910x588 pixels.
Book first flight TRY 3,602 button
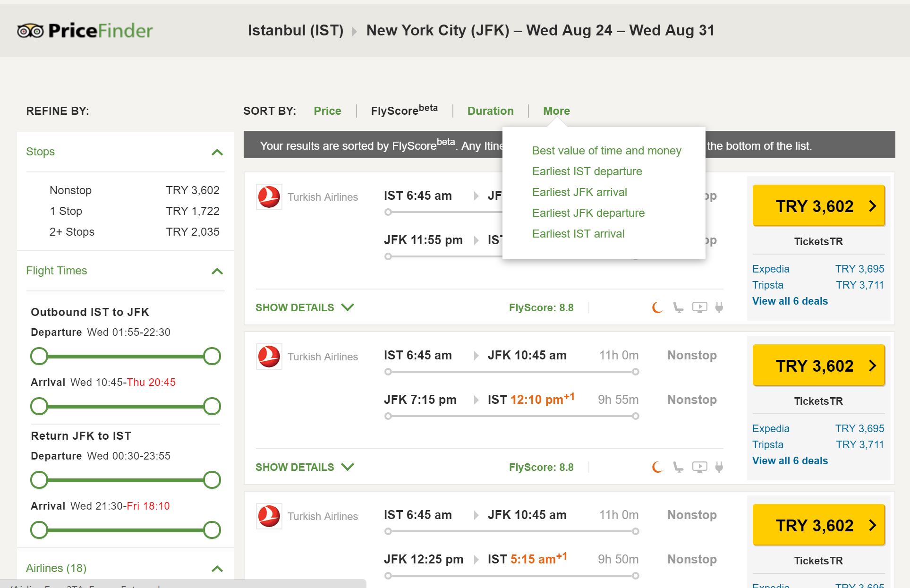(x=818, y=206)
